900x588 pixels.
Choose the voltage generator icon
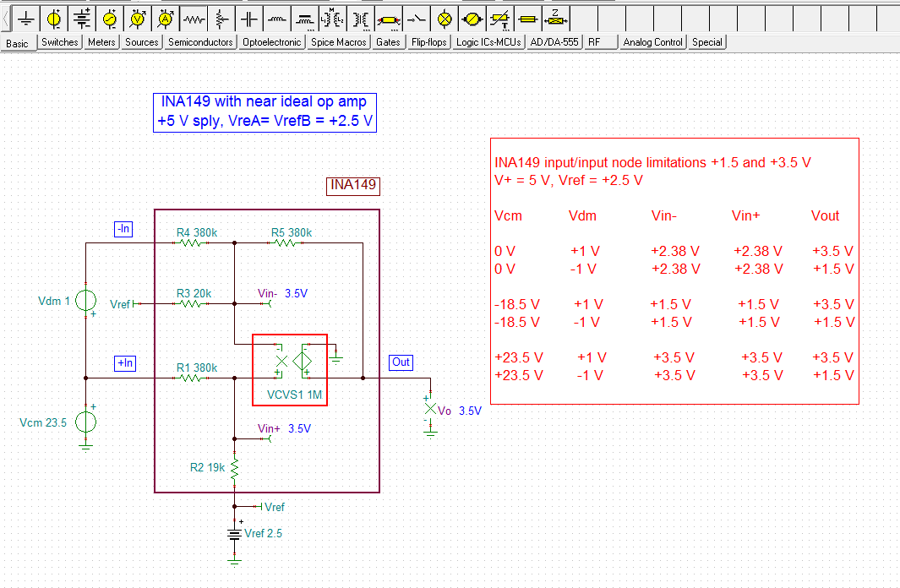pyautogui.click(x=110, y=19)
